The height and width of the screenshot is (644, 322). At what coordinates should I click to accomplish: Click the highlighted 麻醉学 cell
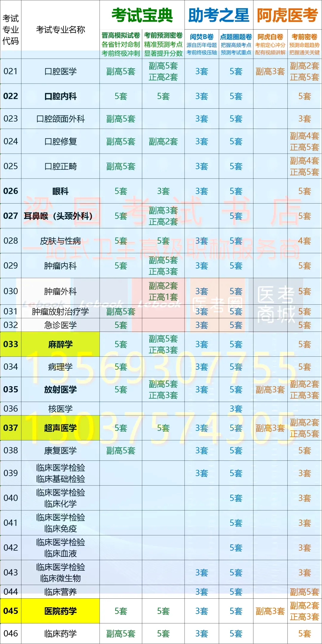point(61,344)
